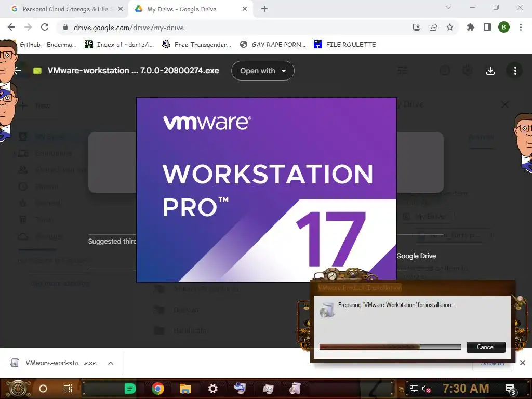Click the installation progress bar
The width and height of the screenshot is (532, 399).
click(x=390, y=347)
